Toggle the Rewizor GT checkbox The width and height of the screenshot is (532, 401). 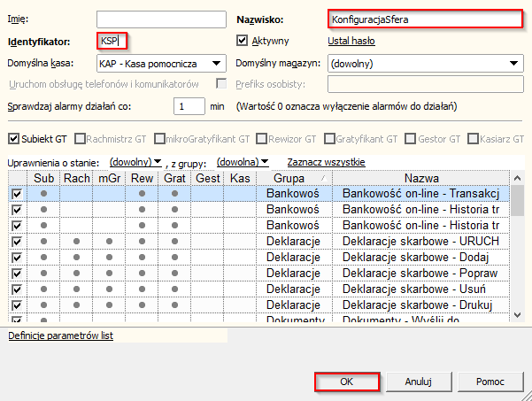261,139
